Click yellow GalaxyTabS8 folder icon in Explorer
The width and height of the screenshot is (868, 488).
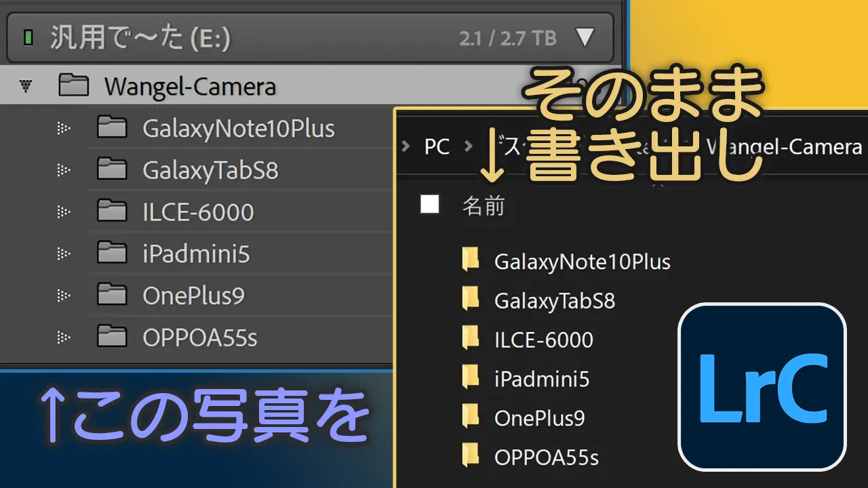(x=470, y=299)
